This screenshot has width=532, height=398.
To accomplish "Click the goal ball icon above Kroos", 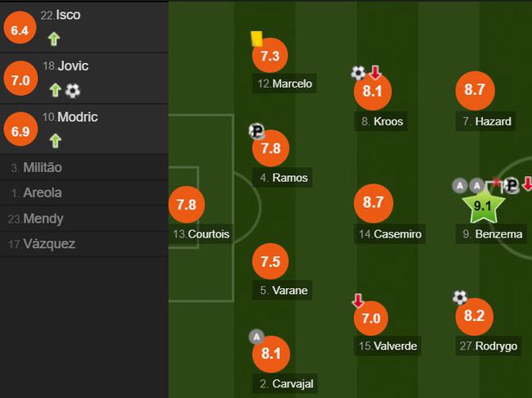I will tap(358, 73).
